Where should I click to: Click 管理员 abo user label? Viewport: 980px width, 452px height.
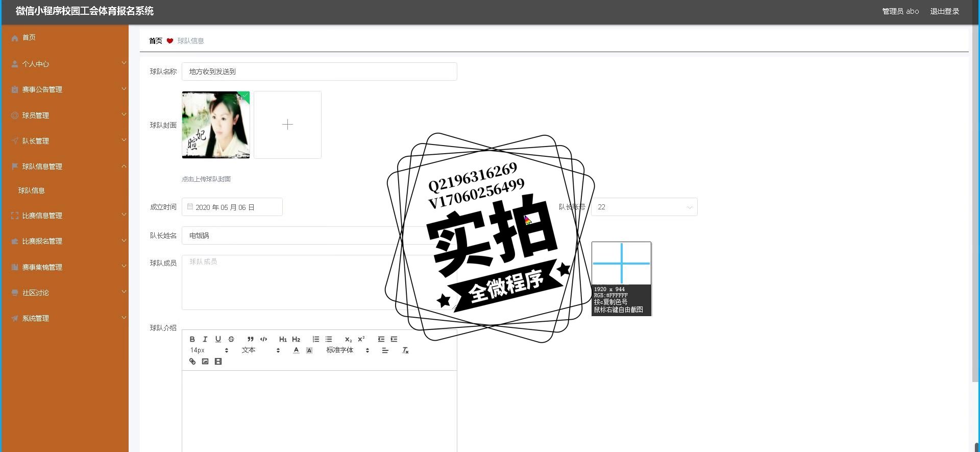(x=900, y=11)
